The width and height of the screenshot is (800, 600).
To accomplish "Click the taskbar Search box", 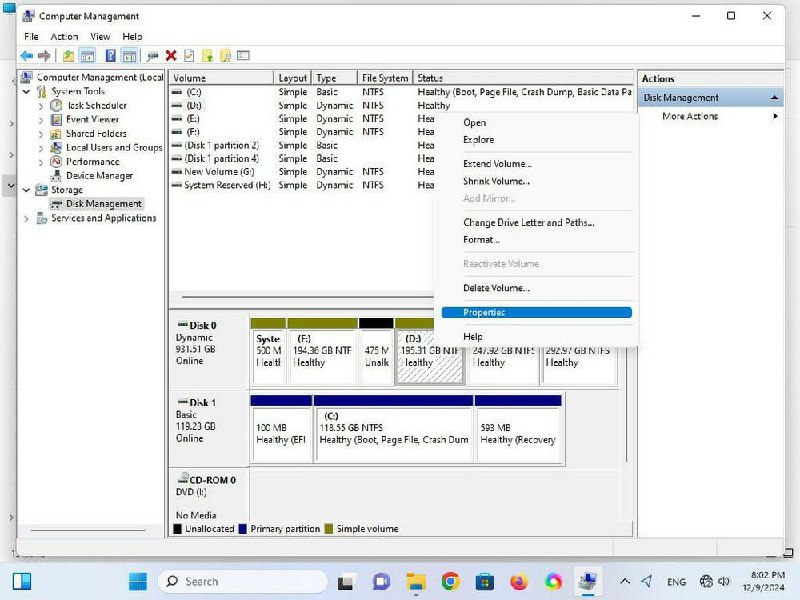I will click(243, 581).
